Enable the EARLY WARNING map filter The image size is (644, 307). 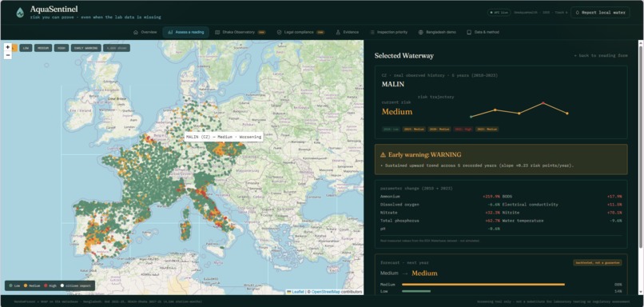pos(85,48)
